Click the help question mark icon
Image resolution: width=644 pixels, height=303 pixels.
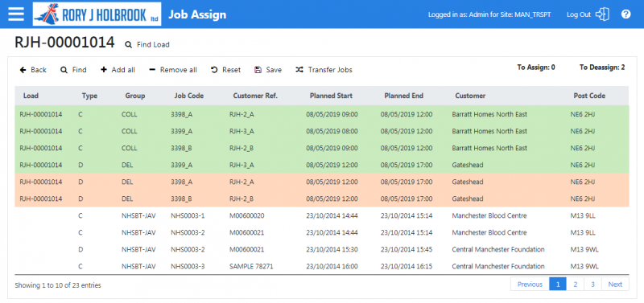[626, 14]
